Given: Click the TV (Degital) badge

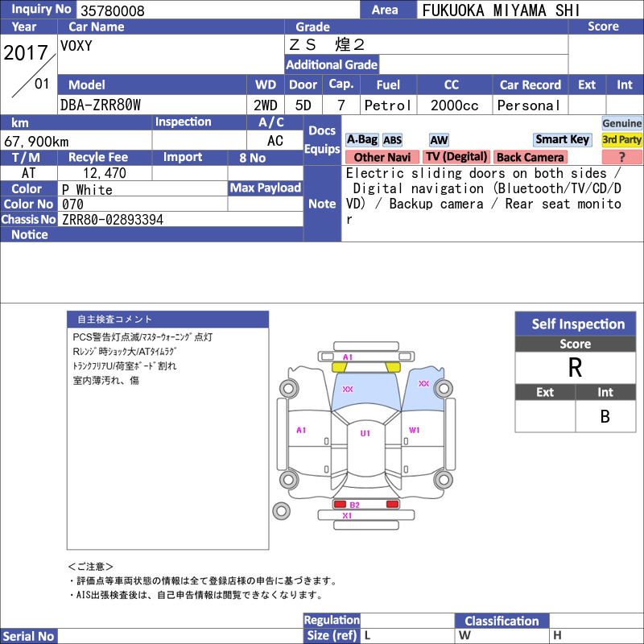Looking at the screenshot, I should [456, 156].
